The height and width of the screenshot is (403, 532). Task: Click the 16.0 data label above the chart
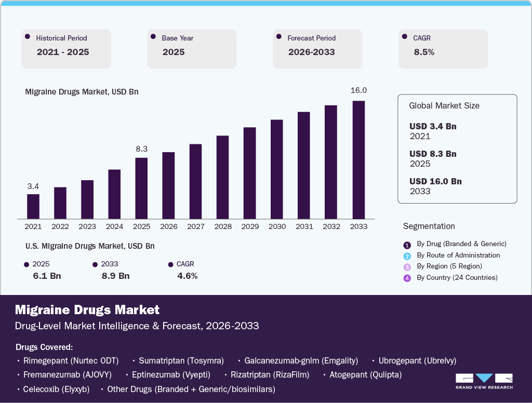[358, 90]
